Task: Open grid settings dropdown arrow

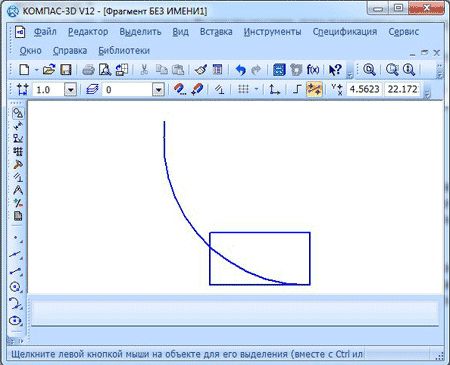Action: [x=256, y=89]
